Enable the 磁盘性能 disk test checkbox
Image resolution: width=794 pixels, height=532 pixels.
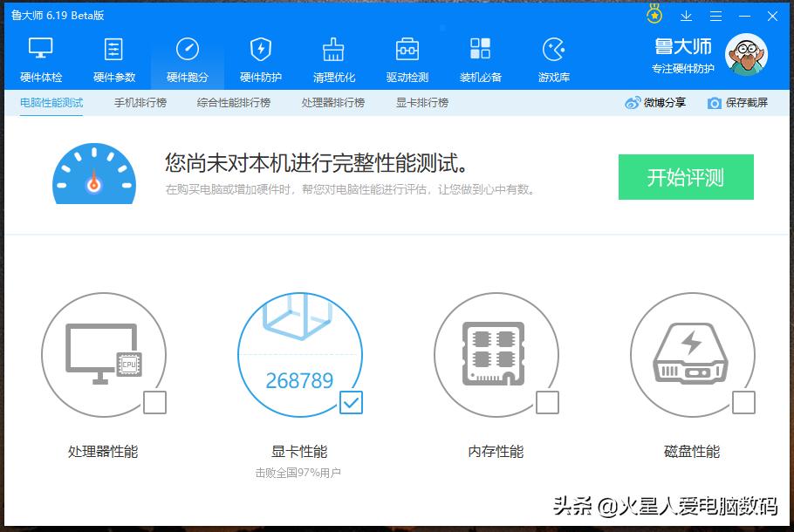[x=745, y=403]
